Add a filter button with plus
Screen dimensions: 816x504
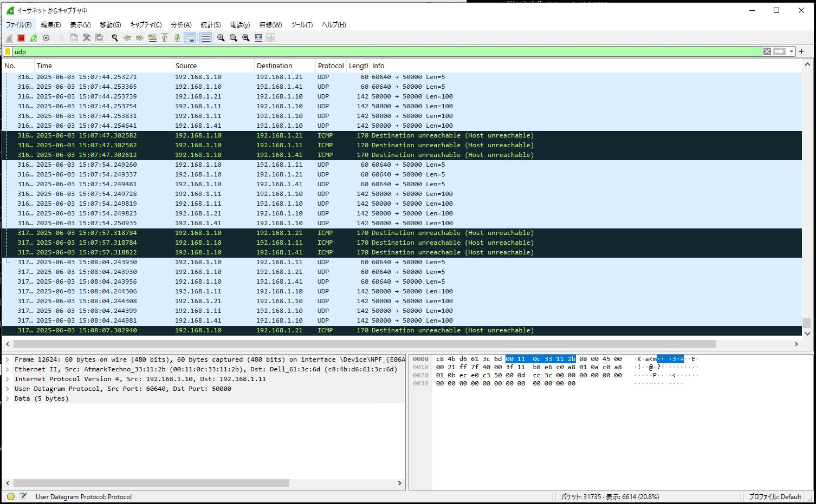801,51
